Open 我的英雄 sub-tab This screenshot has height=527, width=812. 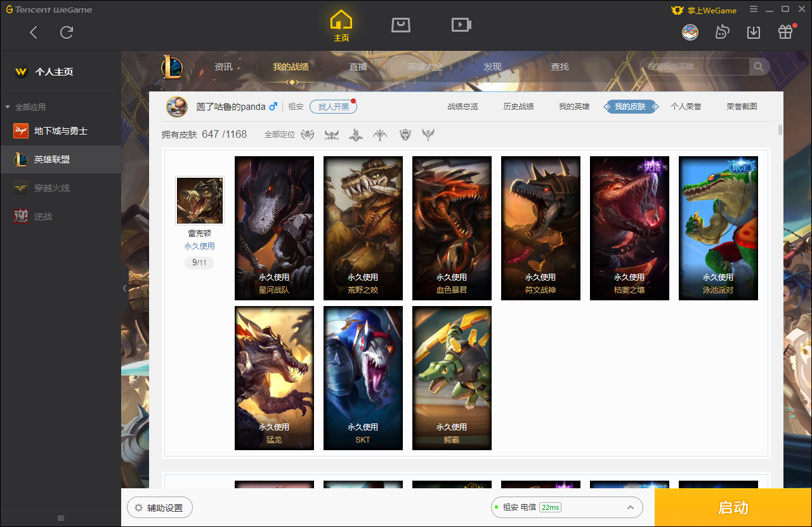click(x=575, y=107)
